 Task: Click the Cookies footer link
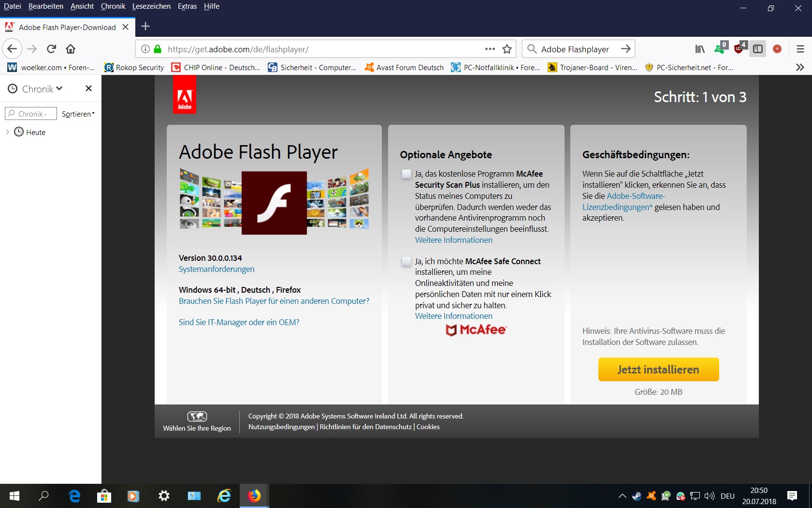click(x=428, y=427)
